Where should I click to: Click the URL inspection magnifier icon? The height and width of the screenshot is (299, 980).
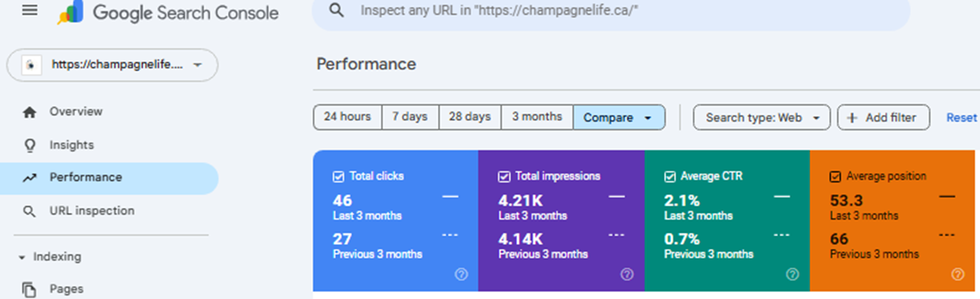click(x=30, y=211)
